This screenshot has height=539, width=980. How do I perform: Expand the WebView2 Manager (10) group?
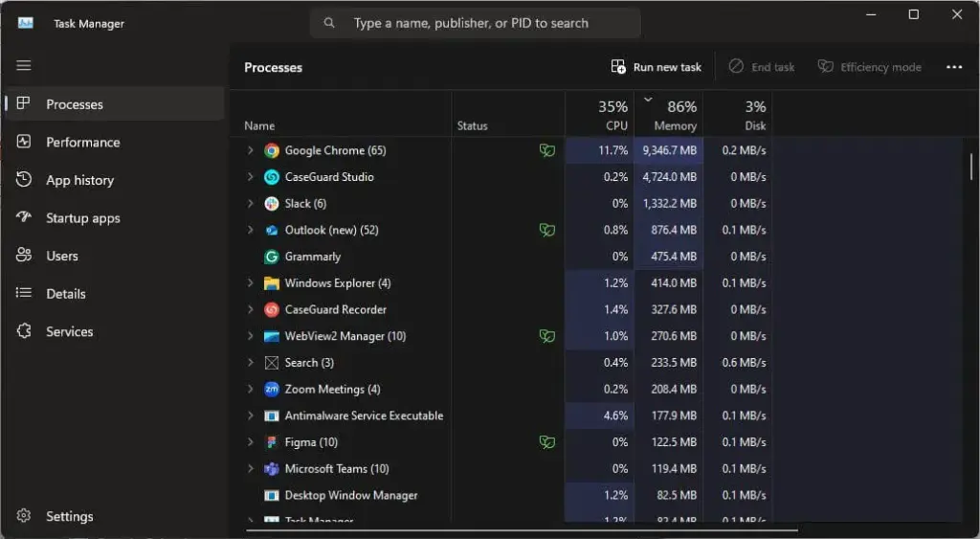point(250,336)
